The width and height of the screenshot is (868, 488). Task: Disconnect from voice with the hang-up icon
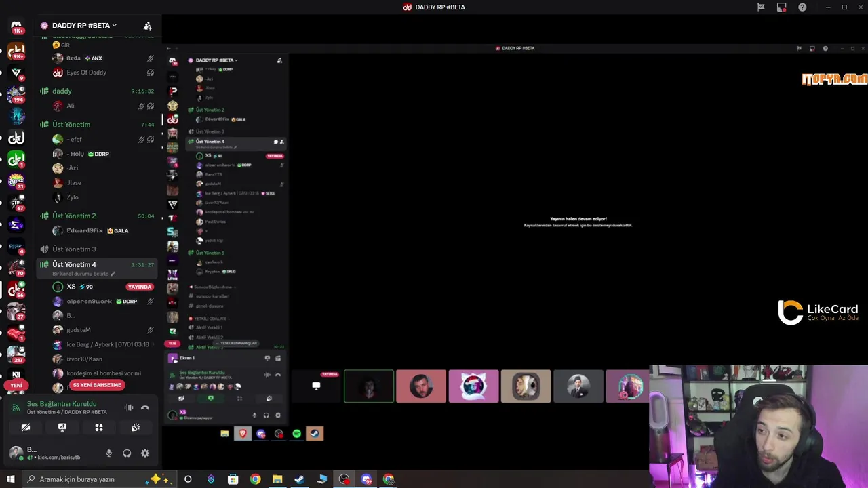click(x=144, y=407)
